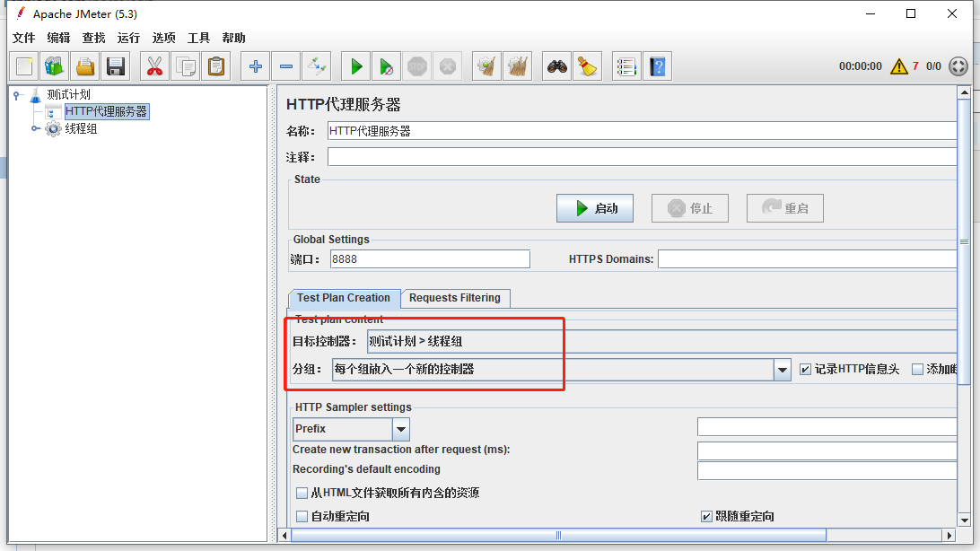980x551 pixels.
Task: Open the 编辑 menu
Action: [x=58, y=38]
